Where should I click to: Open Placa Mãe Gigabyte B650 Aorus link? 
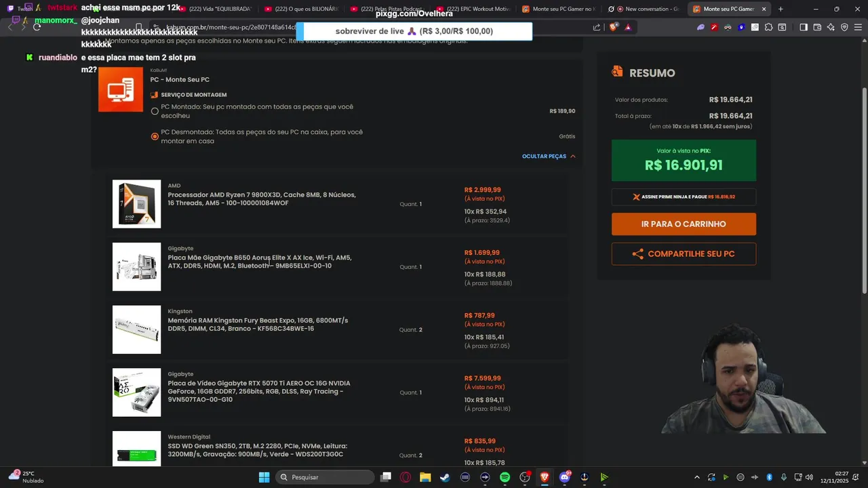click(260, 262)
